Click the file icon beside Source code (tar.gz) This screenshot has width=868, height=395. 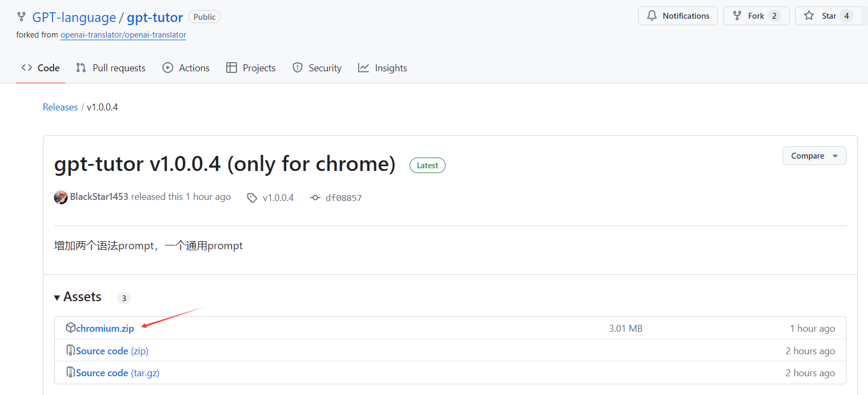[x=70, y=372]
